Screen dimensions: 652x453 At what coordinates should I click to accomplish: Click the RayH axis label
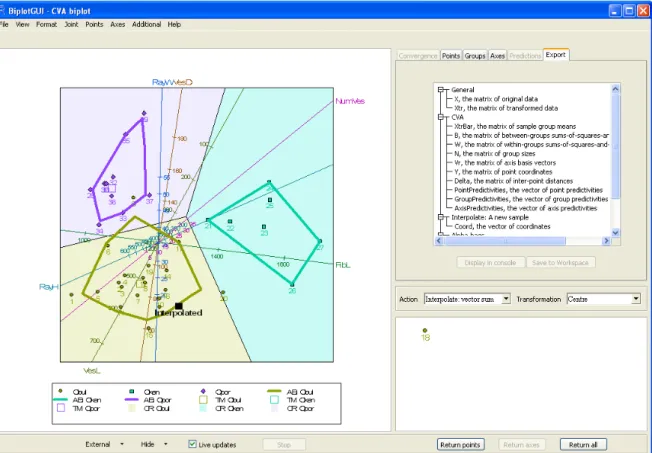(49, 287)
